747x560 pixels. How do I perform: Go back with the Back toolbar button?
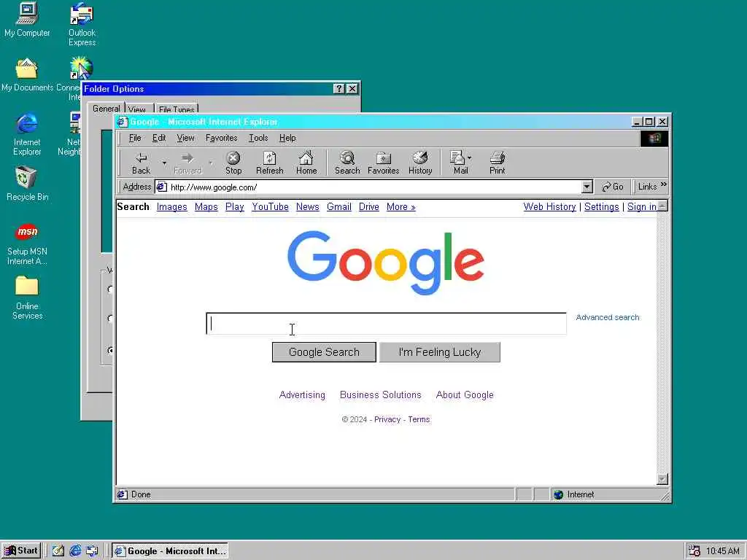coord(141,163)
